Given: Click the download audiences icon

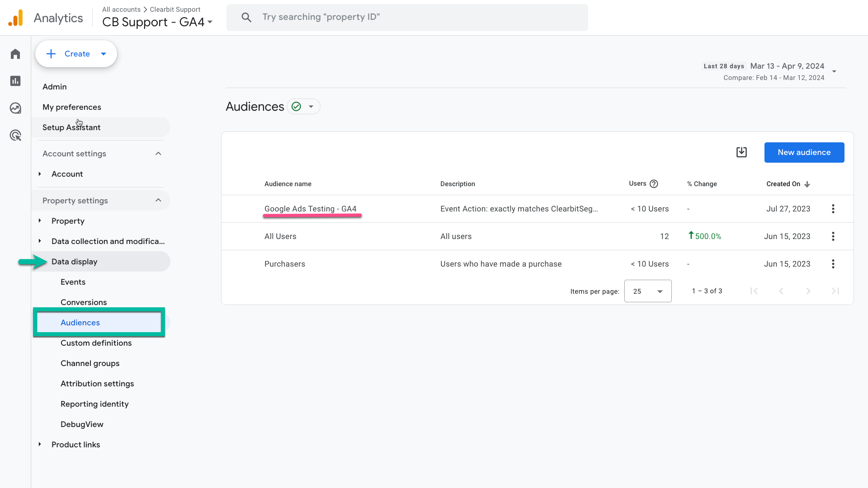Looking at the screenshot, I should [741, 152].
